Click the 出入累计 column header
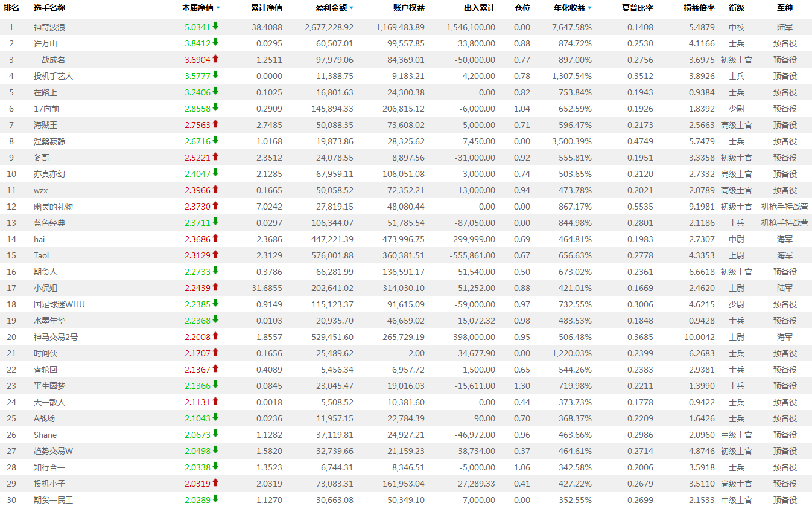Viewport: 812px width, 506px height. tap(480, 8)
